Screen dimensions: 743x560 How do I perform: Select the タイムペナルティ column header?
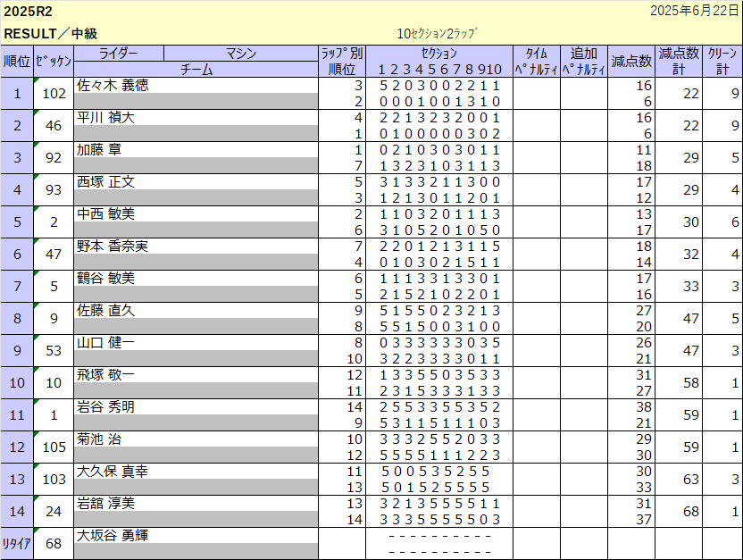[536, 61]
